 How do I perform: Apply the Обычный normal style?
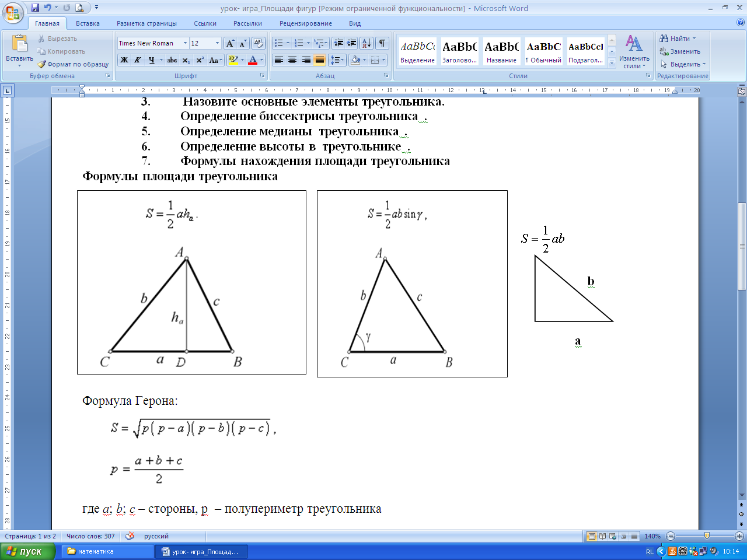coord(543,51)
